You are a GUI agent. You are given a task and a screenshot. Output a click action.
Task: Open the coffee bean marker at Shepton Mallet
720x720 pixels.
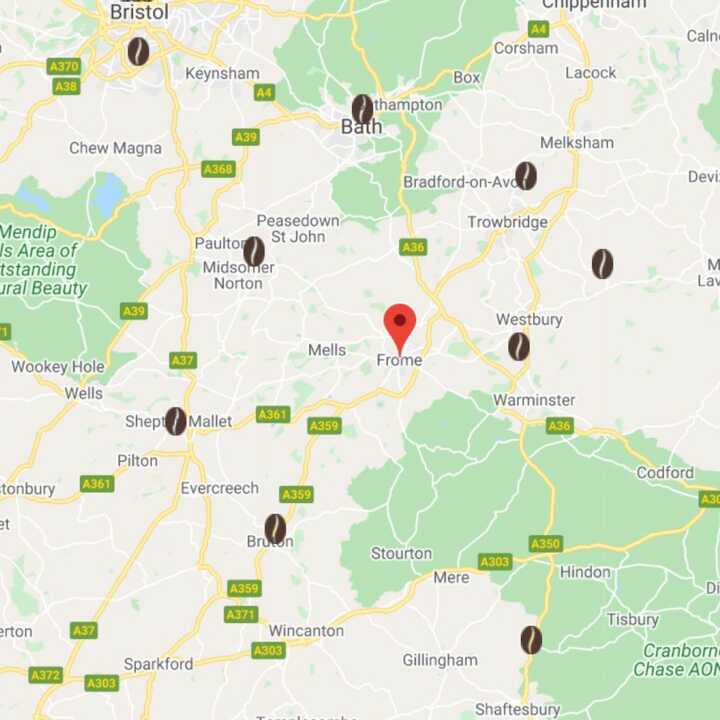pyautogui.click(x=176, y=421)
